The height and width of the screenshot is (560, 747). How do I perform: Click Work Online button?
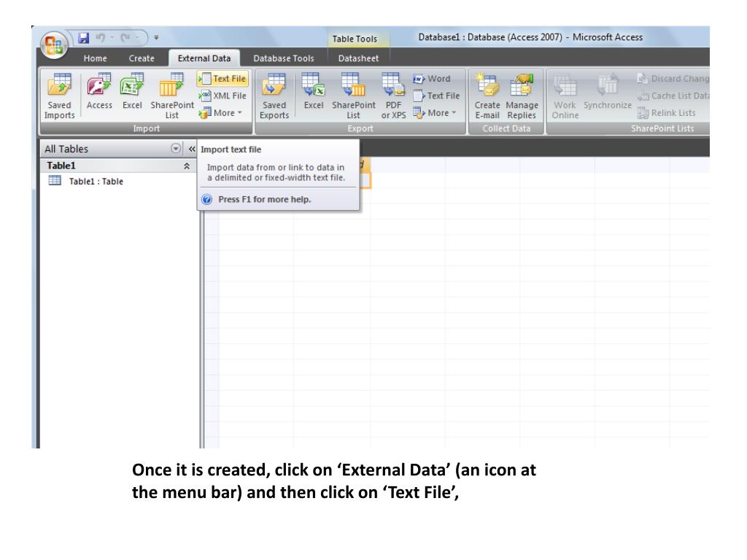pos(565,96)
